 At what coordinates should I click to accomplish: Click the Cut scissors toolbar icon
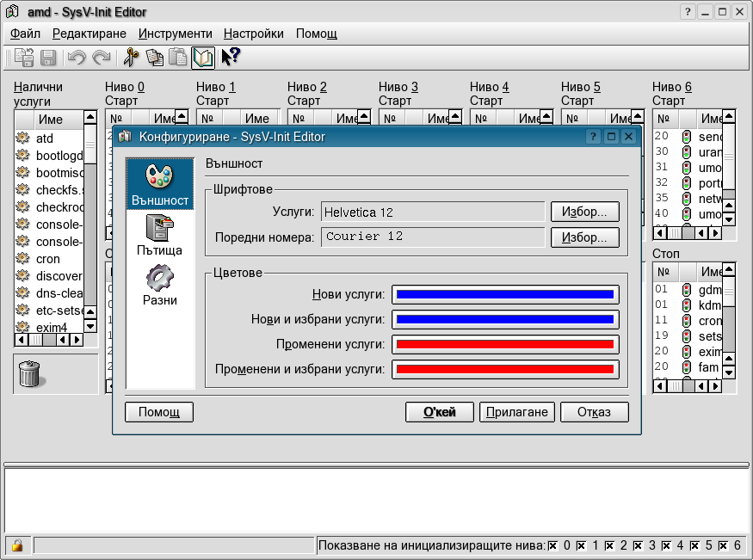point(131,58)
